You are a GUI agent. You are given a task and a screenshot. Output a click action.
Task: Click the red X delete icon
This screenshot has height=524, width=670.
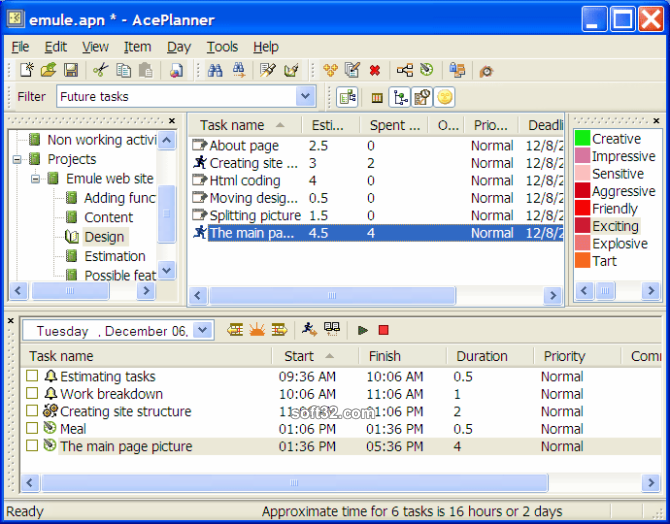point(375,70)
